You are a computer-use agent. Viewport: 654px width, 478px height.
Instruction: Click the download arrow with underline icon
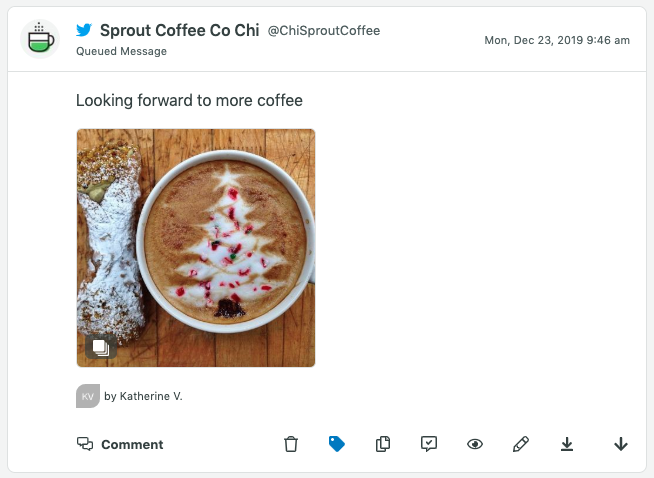(566, 444)
